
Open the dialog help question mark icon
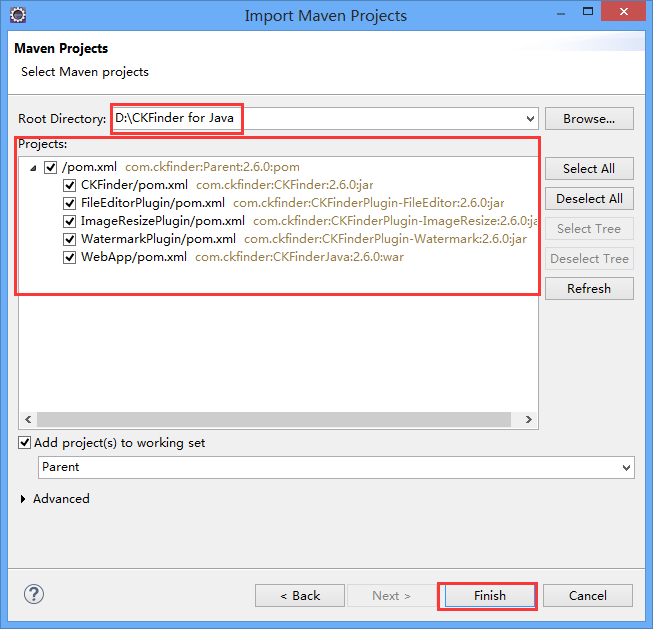[x=34, y=594]
